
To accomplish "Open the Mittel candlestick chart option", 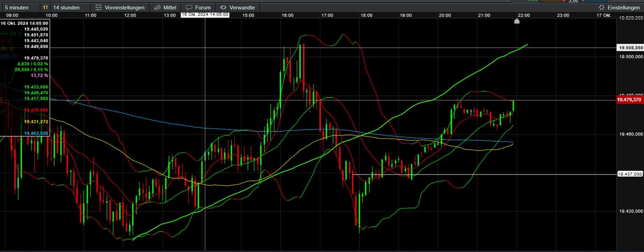I will [x=165, y=7].
